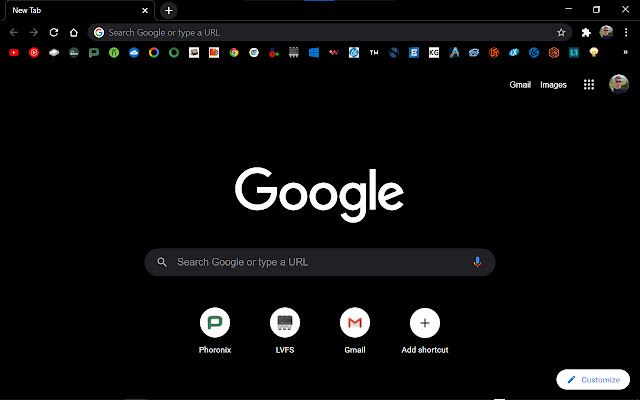Open the YouTube Music bookmark
640x400 pixels.
click(34, 53)
